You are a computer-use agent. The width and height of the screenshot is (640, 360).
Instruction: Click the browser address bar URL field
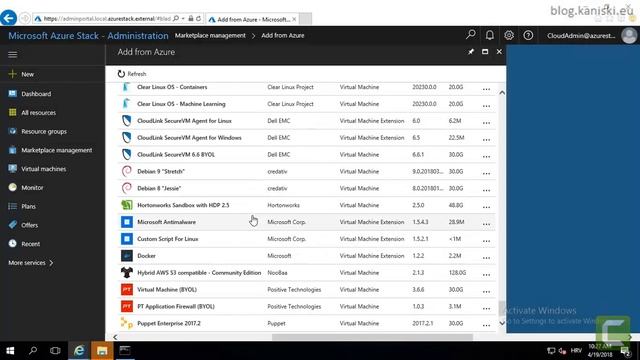(x=107, y=19)
